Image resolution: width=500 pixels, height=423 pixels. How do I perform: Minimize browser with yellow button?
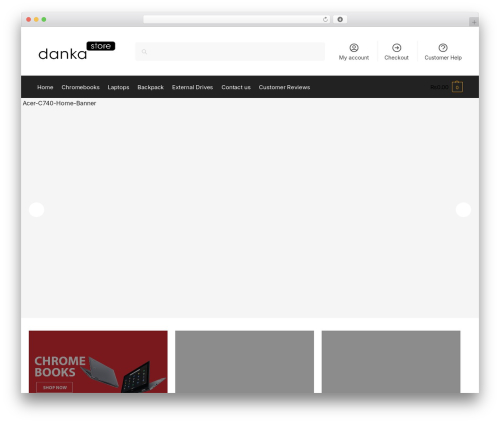(36, 19)
